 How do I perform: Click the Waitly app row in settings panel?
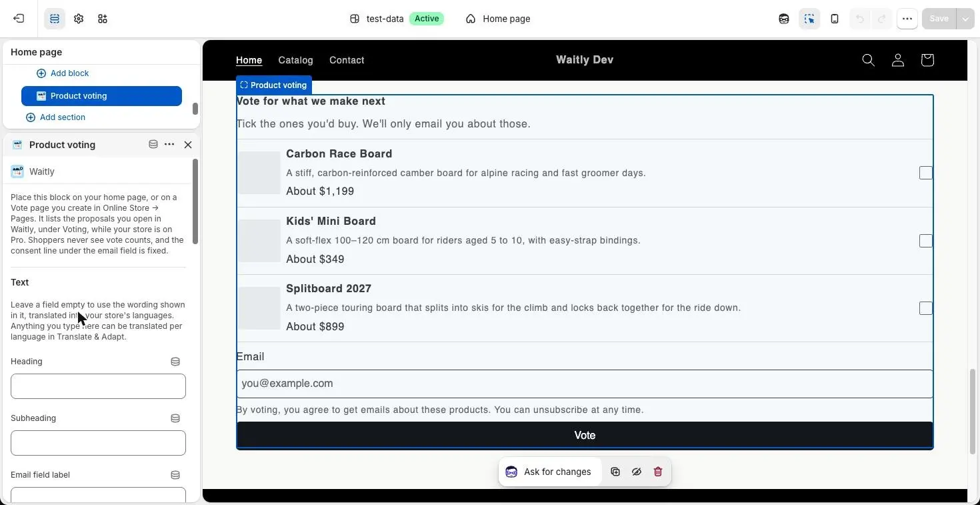click(x=98, y=172)
